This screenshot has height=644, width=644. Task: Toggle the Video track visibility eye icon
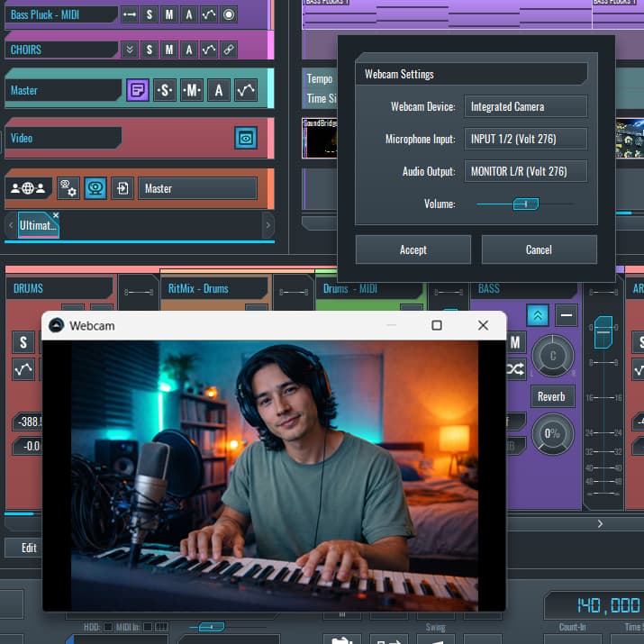click(x=246, y=138)
